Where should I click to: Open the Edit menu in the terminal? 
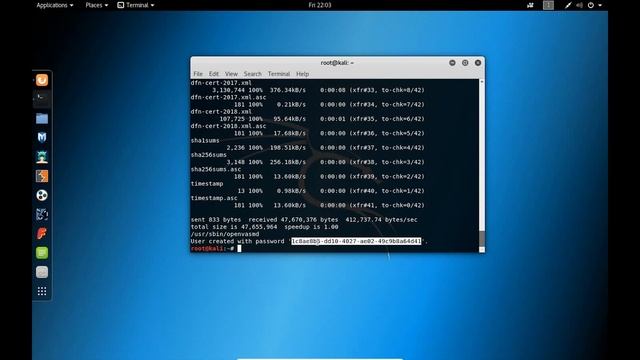click(x=214, y=74)
